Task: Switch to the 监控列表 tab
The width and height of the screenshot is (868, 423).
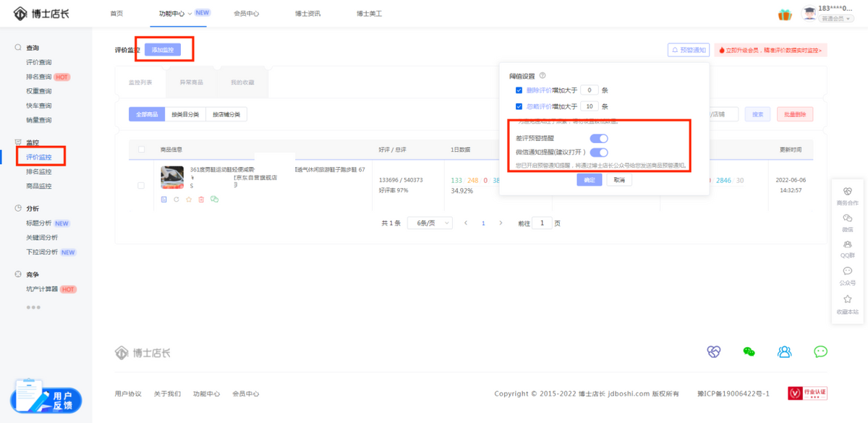Action: [x=140, y=82]
